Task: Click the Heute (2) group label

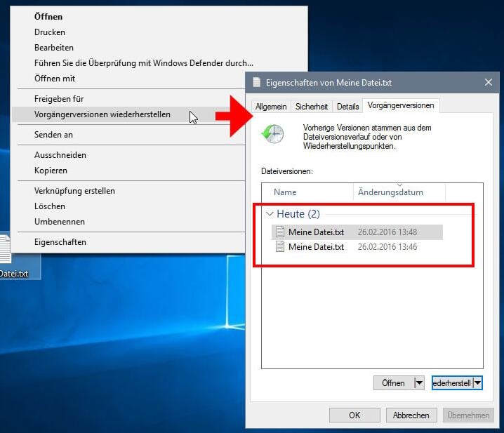Action: 298,214
